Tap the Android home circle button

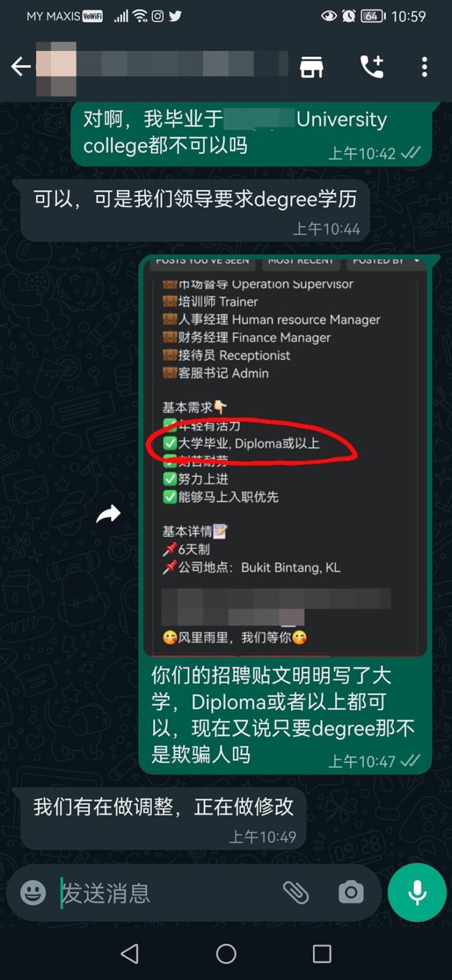click(x=226, y=954)
